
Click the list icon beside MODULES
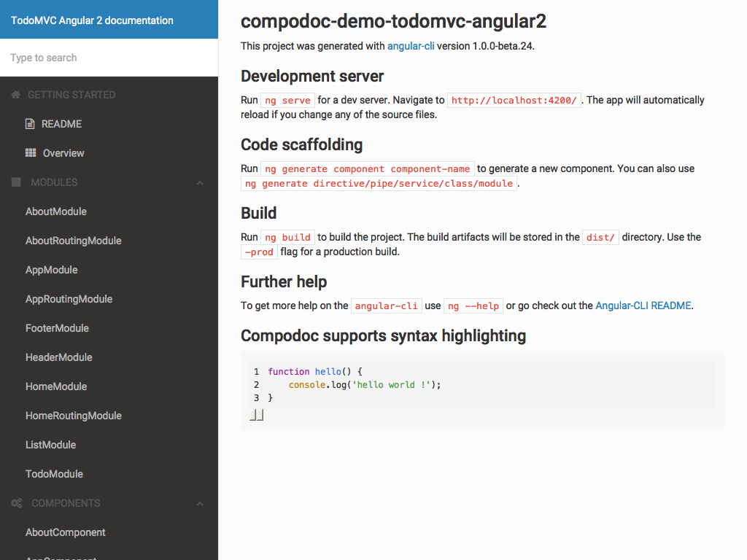(x=15, y=182)
